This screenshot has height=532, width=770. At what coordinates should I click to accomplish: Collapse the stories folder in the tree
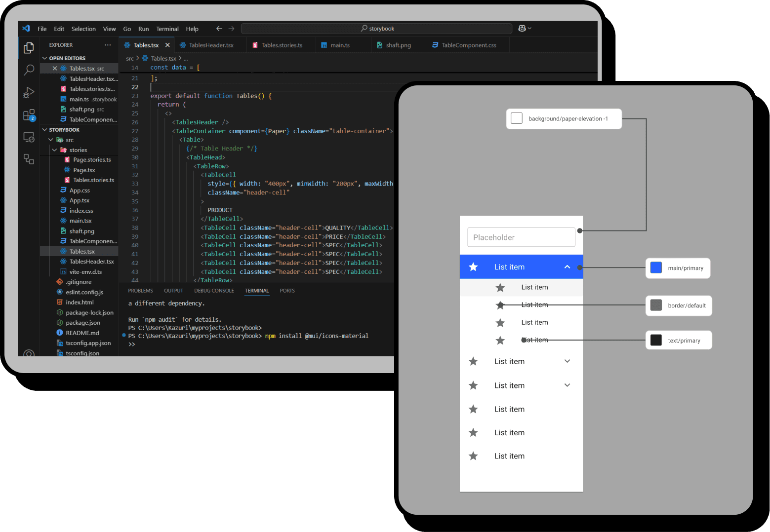54,150
